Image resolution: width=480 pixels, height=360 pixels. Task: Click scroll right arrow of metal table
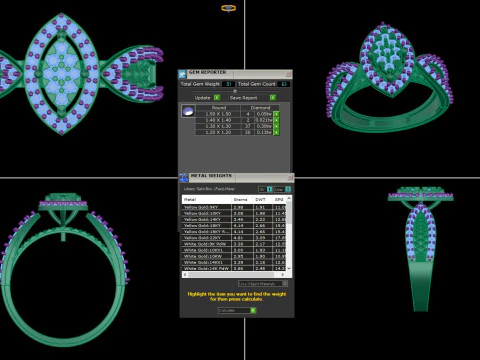(282, 275)
